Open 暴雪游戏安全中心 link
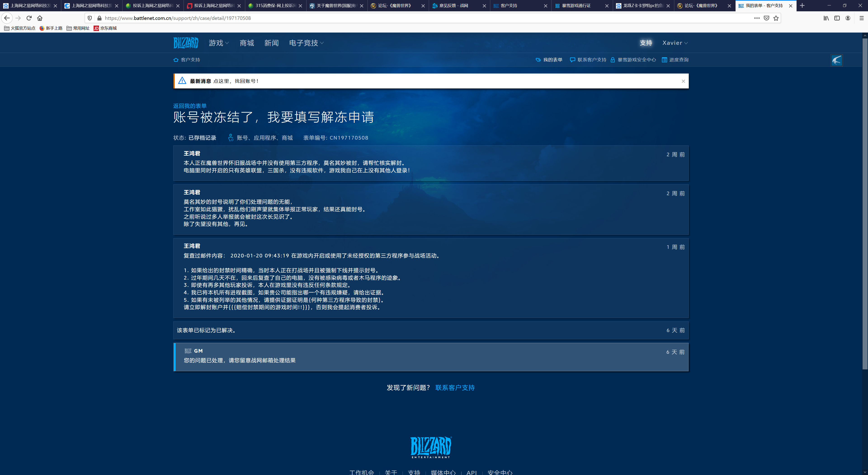The height and width of the screenshot is (475, 868). 633,60
